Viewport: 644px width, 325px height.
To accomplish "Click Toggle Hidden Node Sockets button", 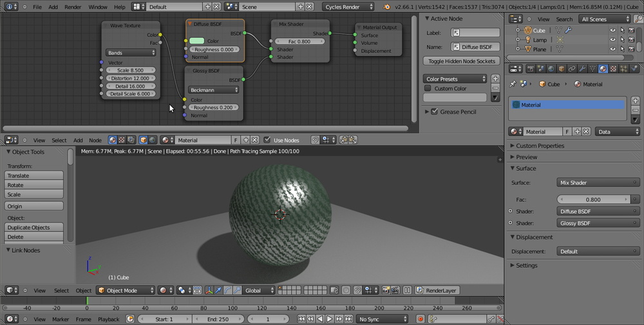I will (x=462, y=61).
